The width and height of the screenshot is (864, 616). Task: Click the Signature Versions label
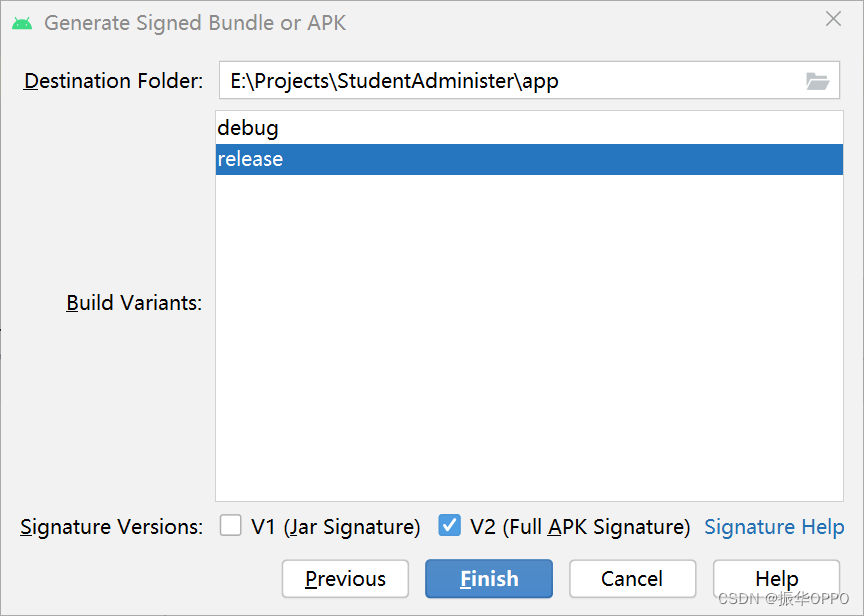tap(111, 527)
